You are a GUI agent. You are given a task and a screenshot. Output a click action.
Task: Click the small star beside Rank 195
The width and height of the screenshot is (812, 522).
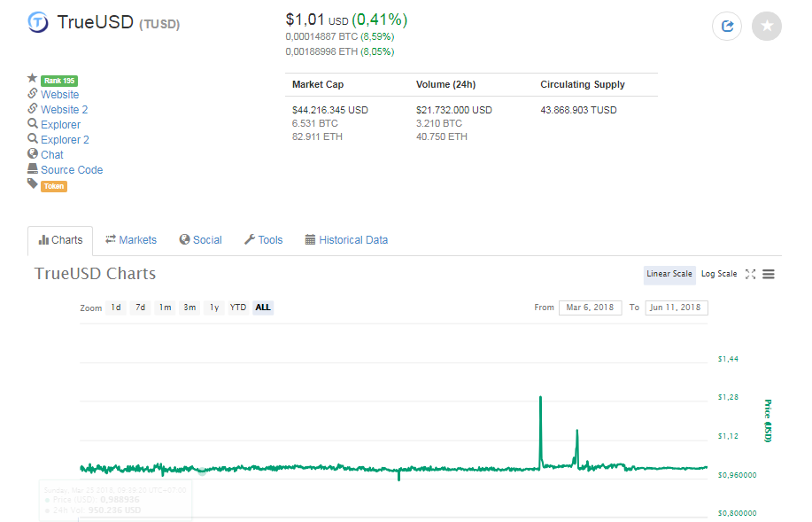tap(32, 78)
